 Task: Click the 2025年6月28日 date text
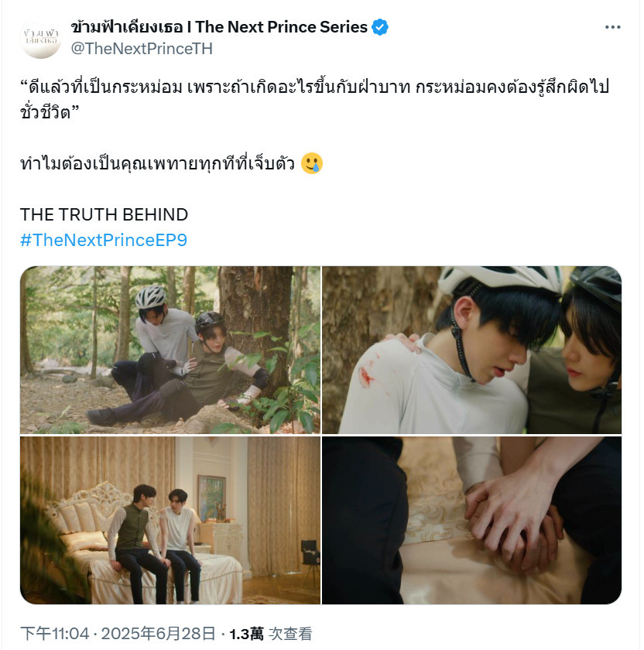pyautogui.click(x=159, y=634)
